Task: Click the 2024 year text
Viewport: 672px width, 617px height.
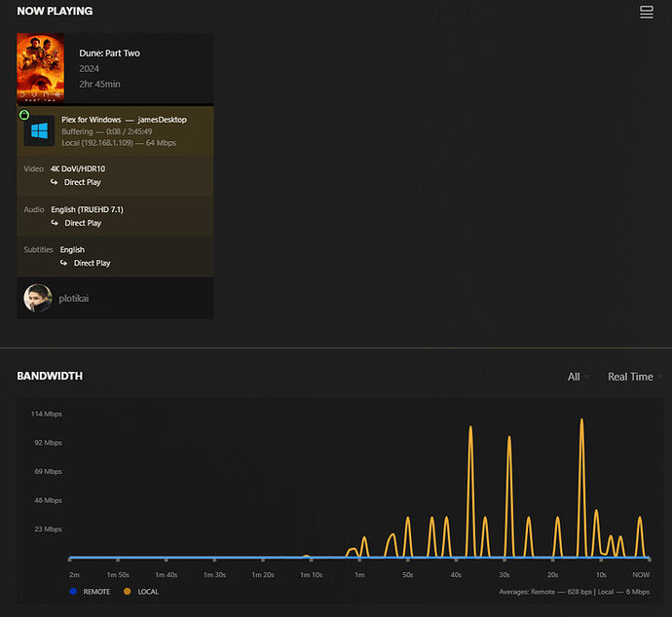Action: [89, 68]
